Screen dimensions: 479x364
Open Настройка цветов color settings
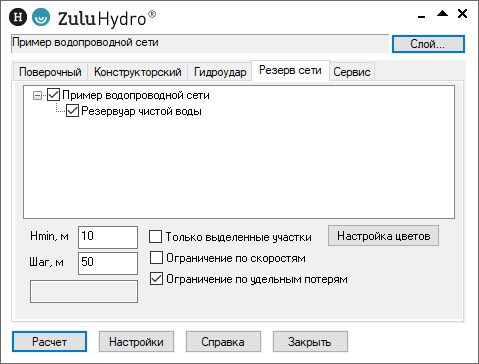coord(383,236)
